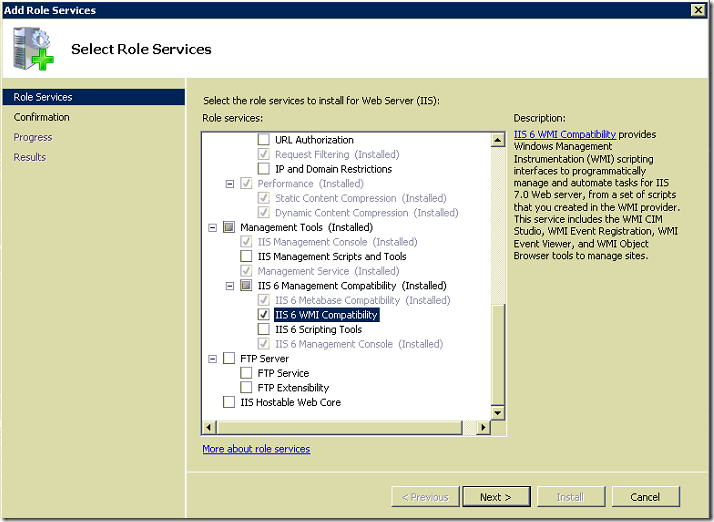Select Management Tools (Installed) label

tap(306, 227)
